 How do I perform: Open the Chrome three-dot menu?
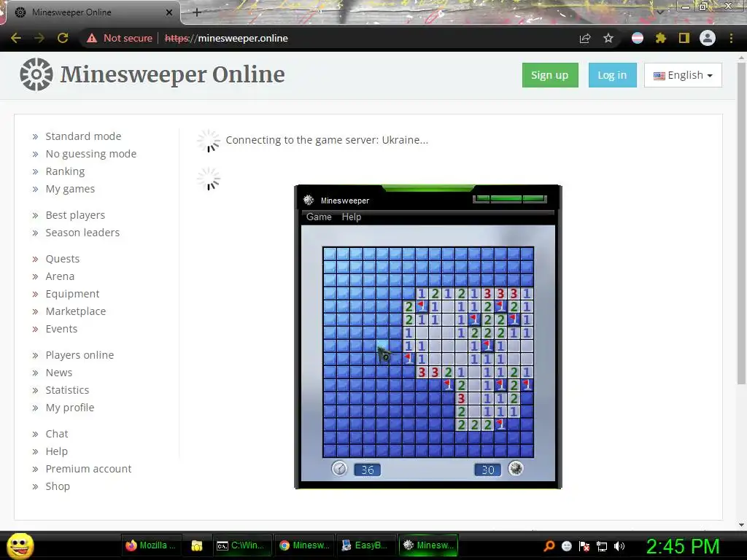731,38
